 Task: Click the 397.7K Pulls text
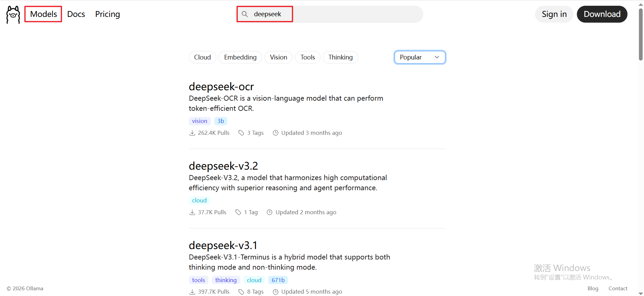pos(214,292)
